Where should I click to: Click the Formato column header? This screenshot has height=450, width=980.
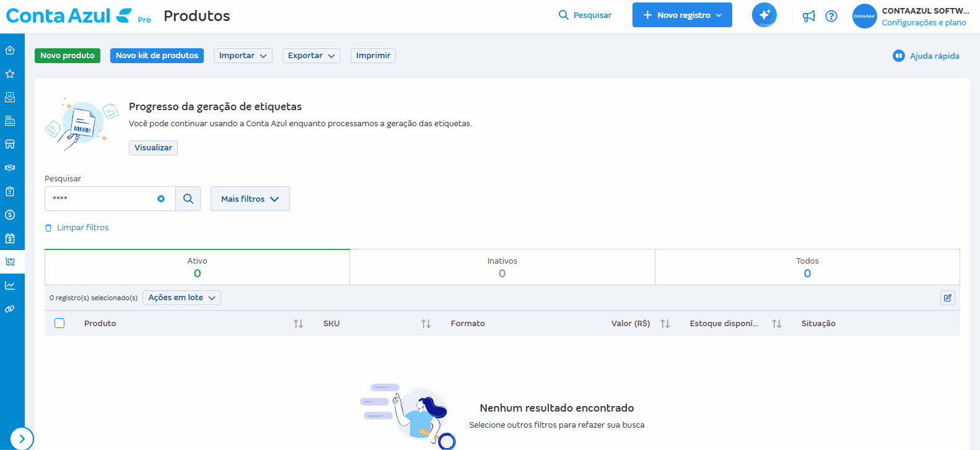click(x=468, y=324)
